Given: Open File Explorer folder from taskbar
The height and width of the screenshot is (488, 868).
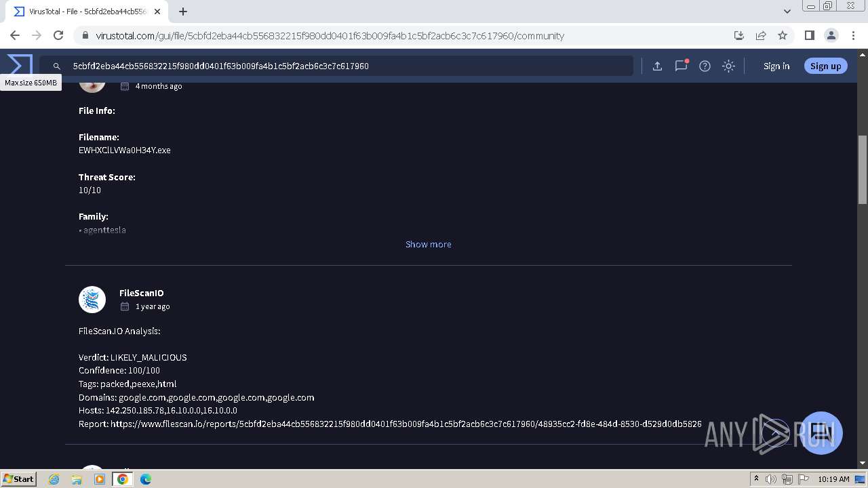Looking at the screenshot, I should [x=77, y=479].
